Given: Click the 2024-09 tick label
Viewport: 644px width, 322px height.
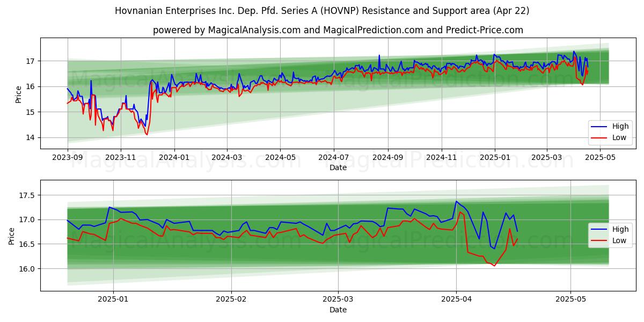Looking at the screenshot, I should tap(387, 157).
